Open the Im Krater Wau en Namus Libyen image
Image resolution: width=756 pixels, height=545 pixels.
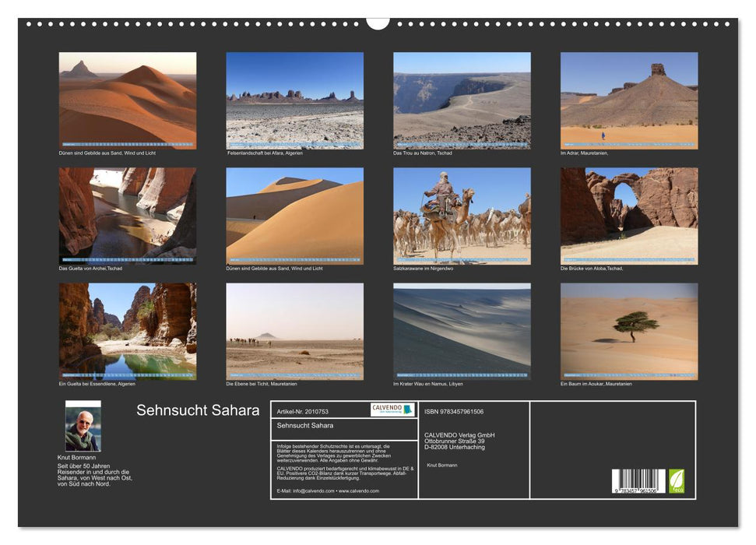pyautogui.click(x=460, y=332)
